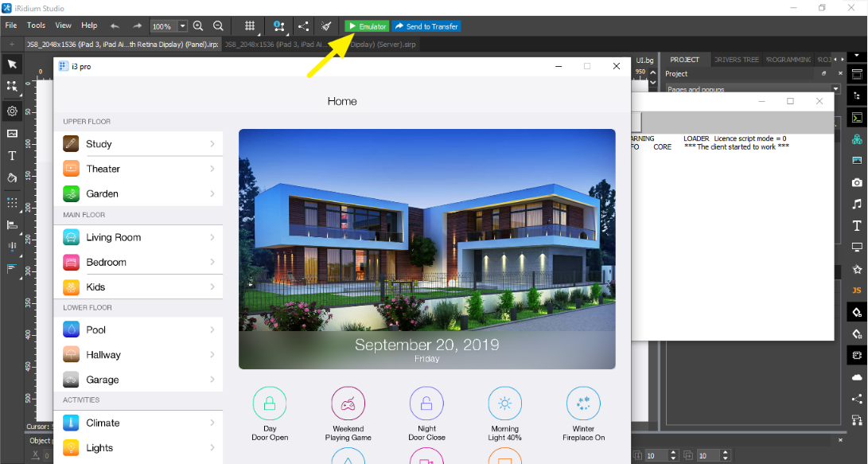Click Send to Transfer button
This screenshot has height=464, width=868.
[426, 26]
